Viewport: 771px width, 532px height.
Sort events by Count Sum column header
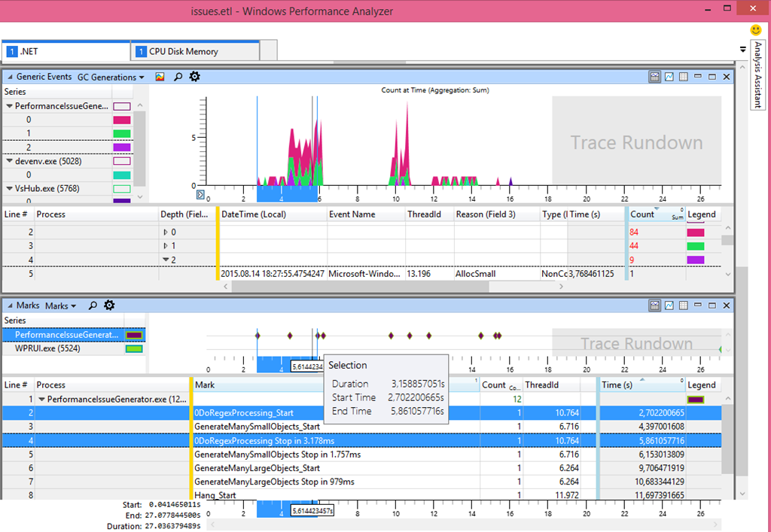(x=656, y=214)
